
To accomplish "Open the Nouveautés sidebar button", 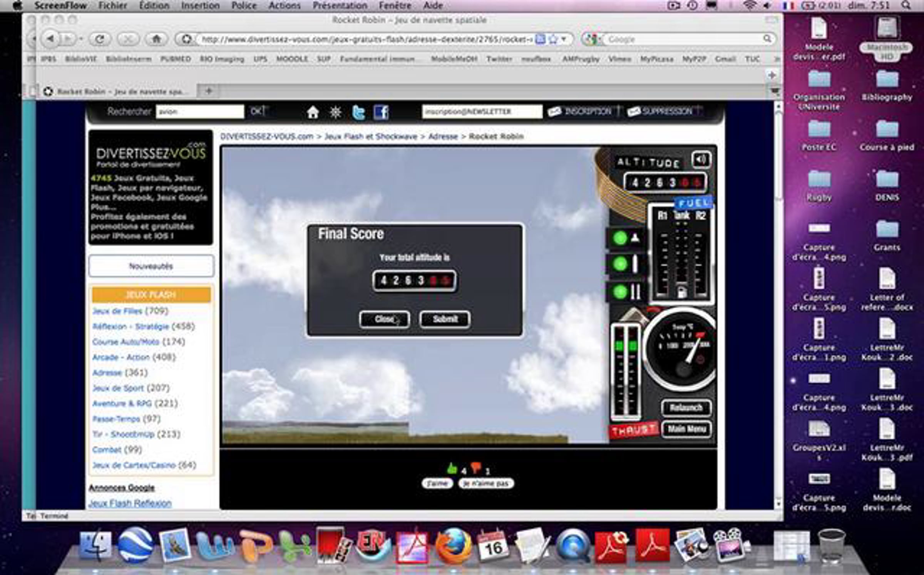I will click(x=151, y=266).
